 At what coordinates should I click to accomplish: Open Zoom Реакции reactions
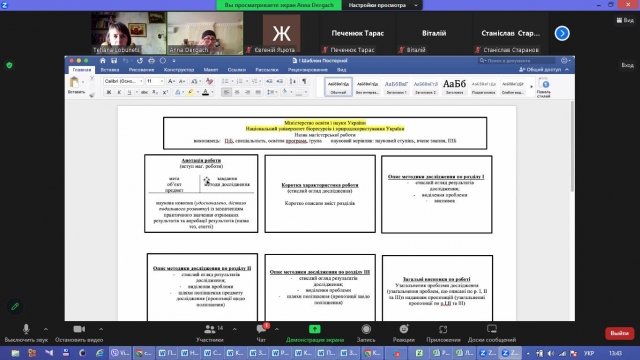click(x=404, y=333)
